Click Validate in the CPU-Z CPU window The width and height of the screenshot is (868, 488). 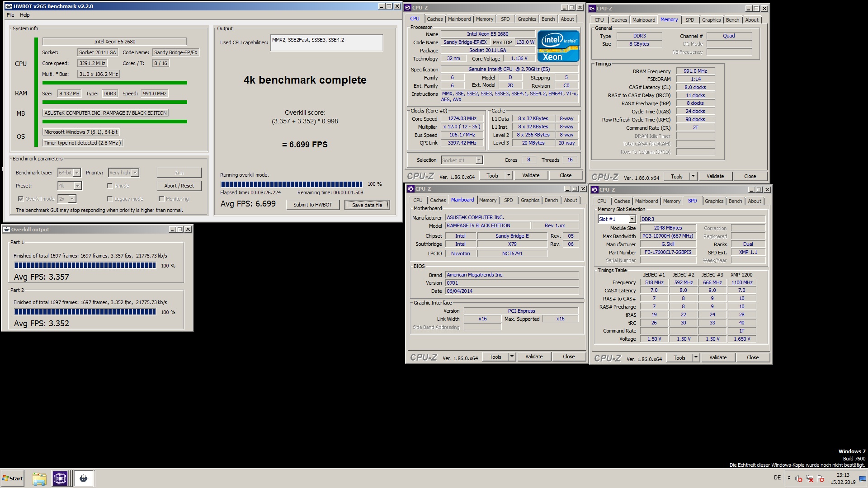pyautogui.click(x=531, y=176)
